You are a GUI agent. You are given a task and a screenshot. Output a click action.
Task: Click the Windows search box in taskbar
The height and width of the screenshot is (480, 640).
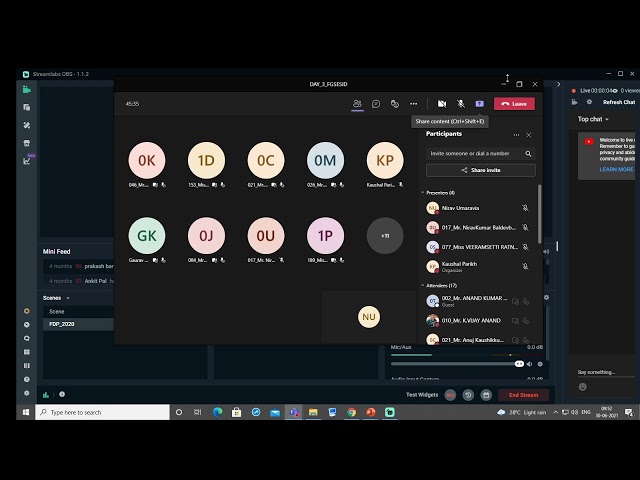coord(102,412)
